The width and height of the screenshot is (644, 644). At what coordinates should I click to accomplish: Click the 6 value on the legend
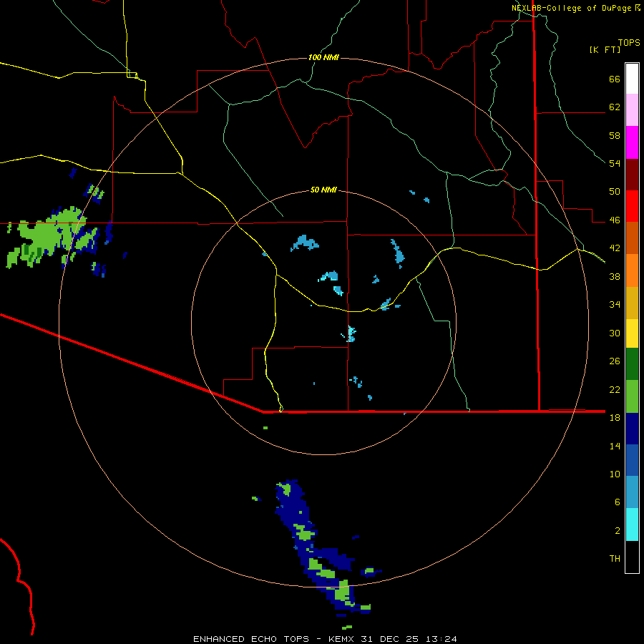click(618, 502)
